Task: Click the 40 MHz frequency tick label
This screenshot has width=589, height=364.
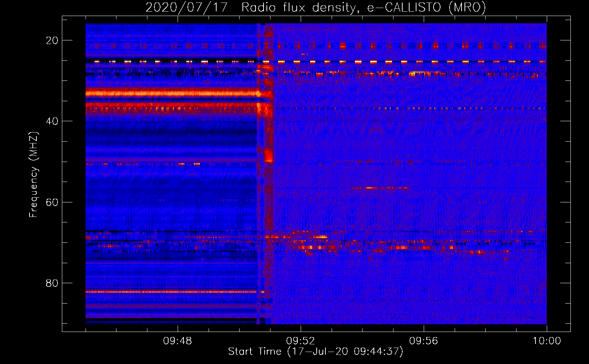Action: click(52, 121)
